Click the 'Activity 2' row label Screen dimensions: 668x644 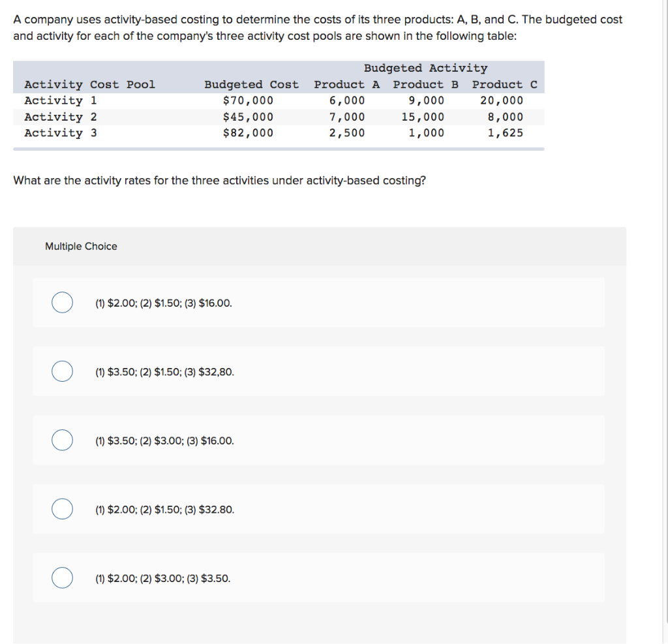click(59, 116)
